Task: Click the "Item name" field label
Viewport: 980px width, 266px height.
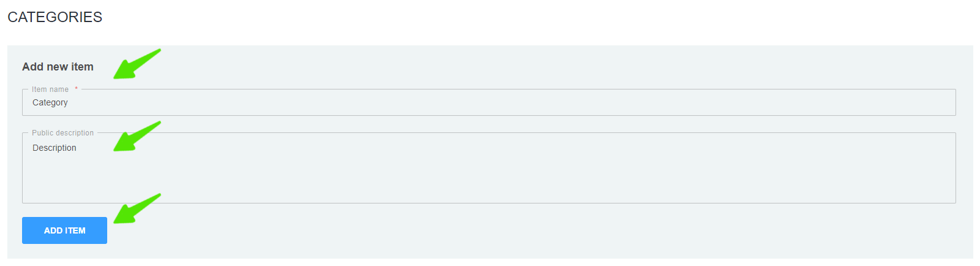Action: tap(50, 89)
